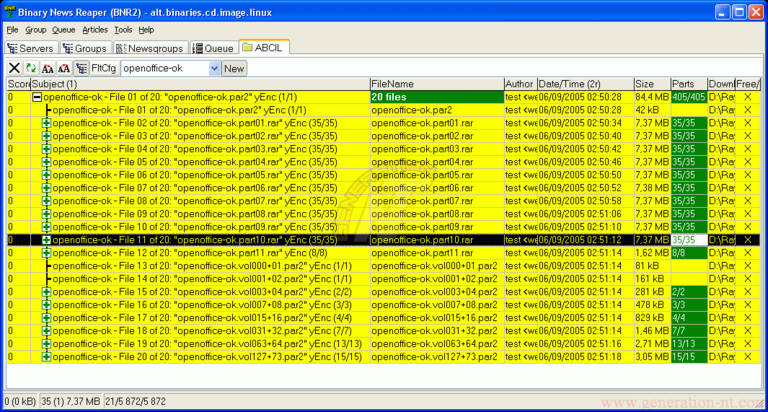Click the 405/405 parts progress cell

tap(689, 97)
